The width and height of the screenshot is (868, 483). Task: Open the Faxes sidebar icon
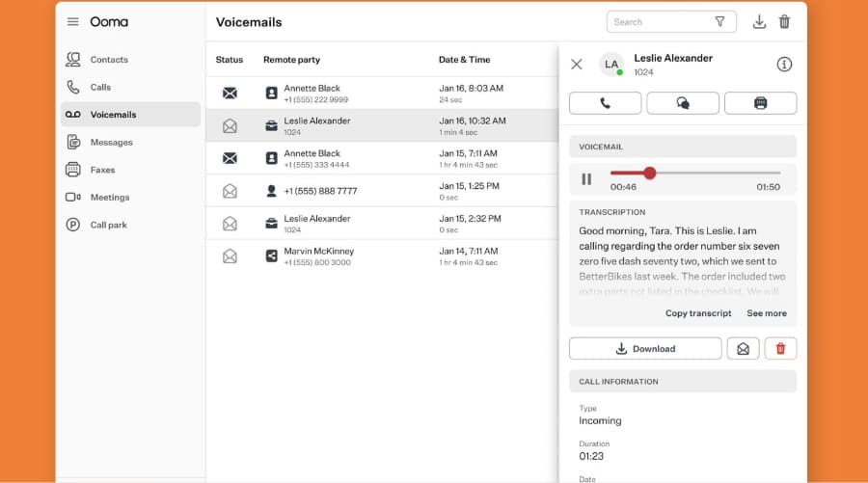point(73,170)
